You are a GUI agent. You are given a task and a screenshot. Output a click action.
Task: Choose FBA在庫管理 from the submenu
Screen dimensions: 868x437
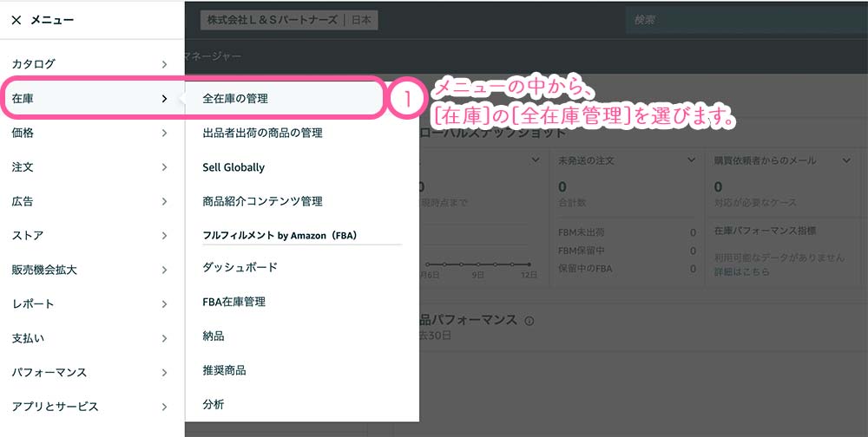pos(233,302)
